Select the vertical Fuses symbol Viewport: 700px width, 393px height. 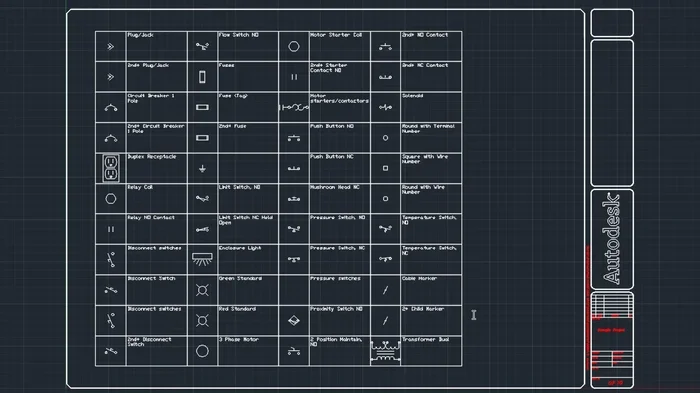coord(202,77)
